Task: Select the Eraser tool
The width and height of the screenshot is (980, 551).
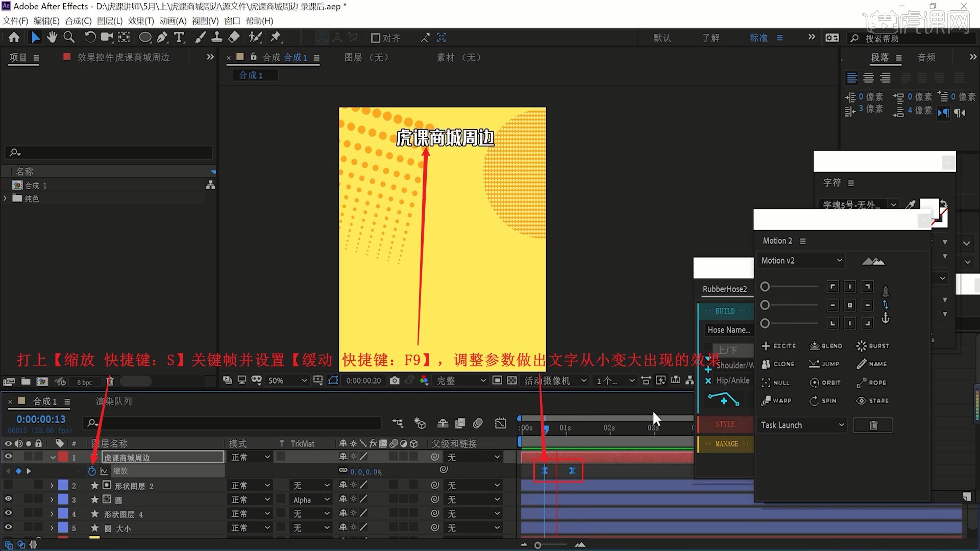Action: [234, 37]
